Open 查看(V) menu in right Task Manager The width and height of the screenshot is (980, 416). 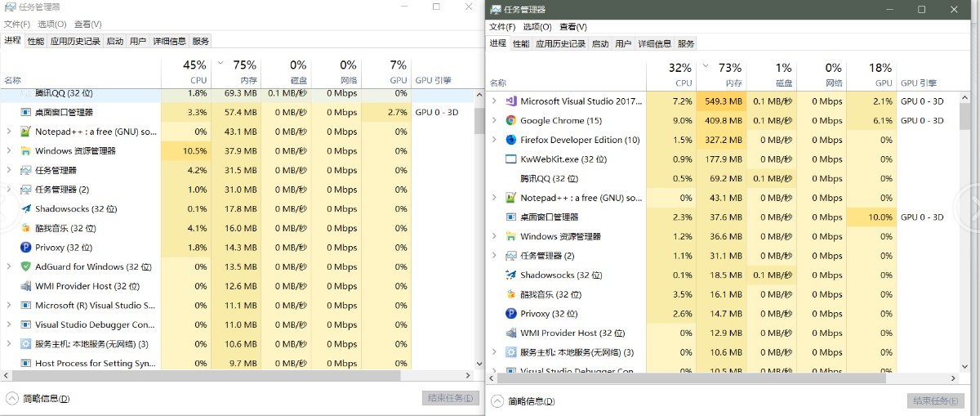(573, 27)
